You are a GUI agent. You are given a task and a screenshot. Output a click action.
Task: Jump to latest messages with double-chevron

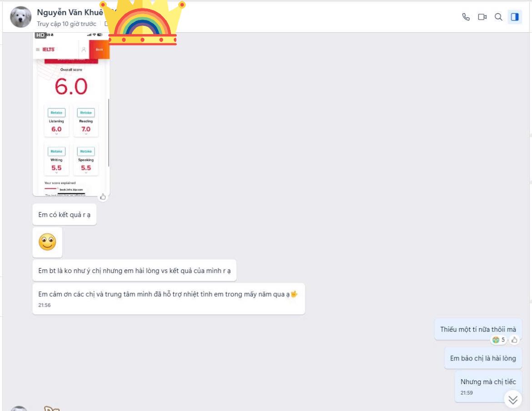(513, 400)
